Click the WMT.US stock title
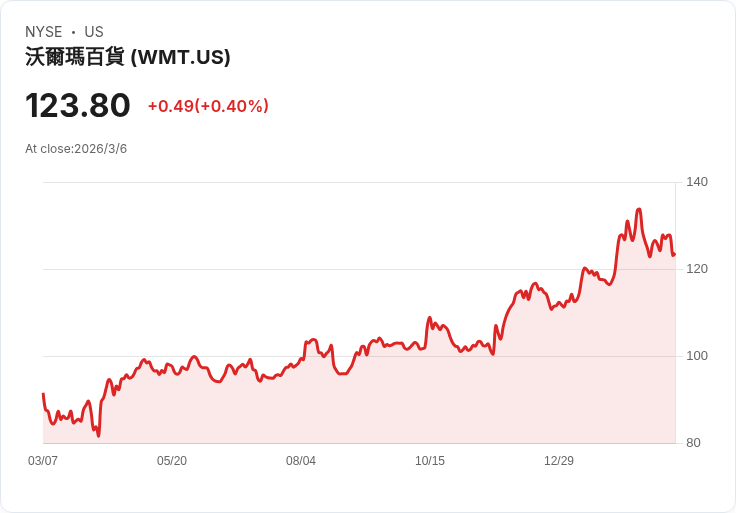Screen dimensions: 736x513 [128, 57]
